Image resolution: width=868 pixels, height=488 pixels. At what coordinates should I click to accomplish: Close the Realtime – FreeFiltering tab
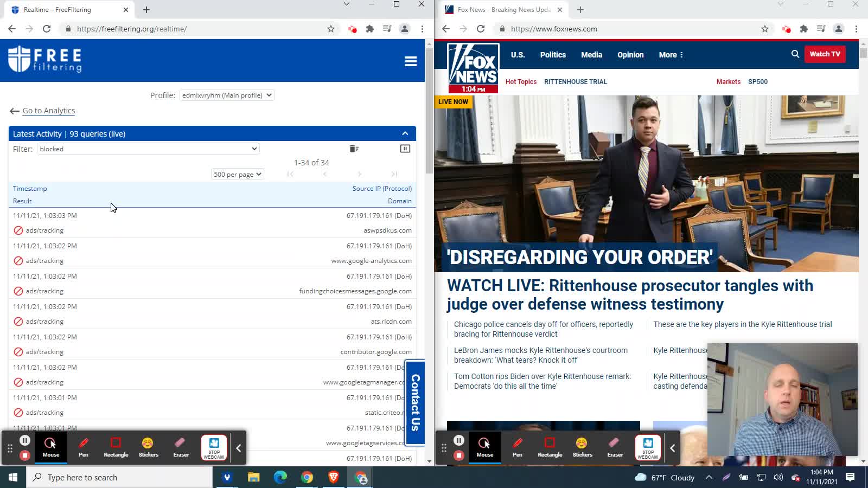[126, 10]
